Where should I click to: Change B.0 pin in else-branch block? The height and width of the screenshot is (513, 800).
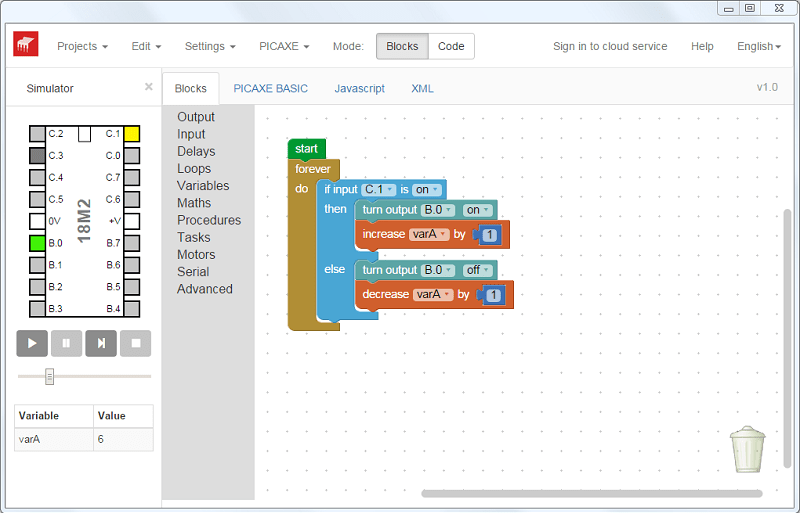coord(438,270)
